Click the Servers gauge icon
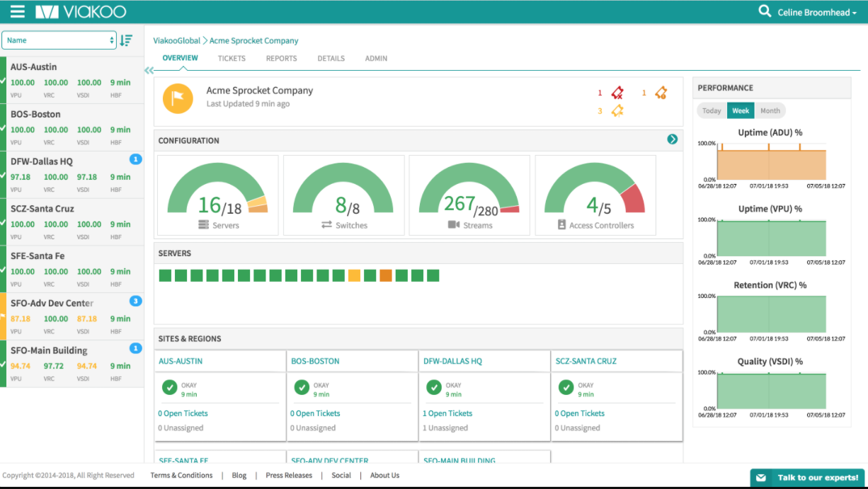Screen dimensions: 868x489 [204, 225]
